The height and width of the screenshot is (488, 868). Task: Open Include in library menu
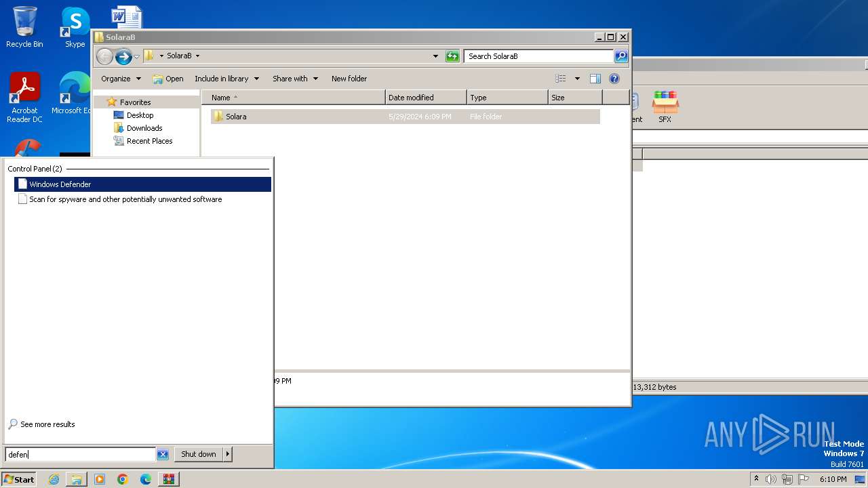coord(226,79)
